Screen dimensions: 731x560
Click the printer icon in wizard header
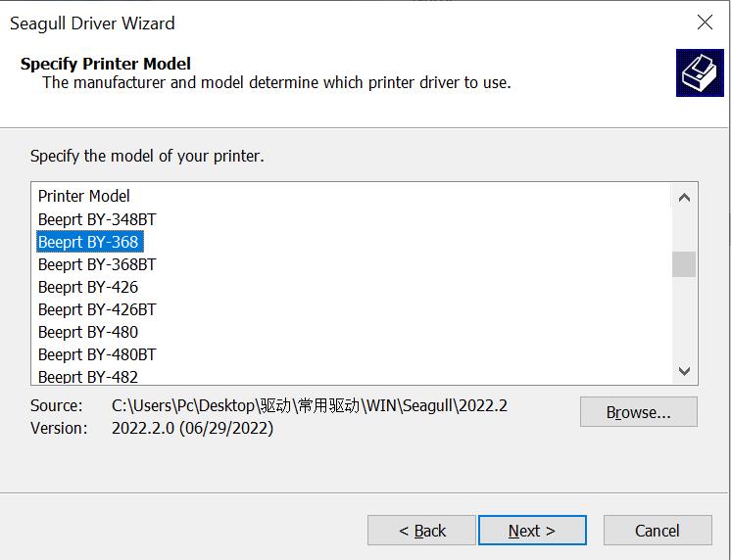(700, 73)
